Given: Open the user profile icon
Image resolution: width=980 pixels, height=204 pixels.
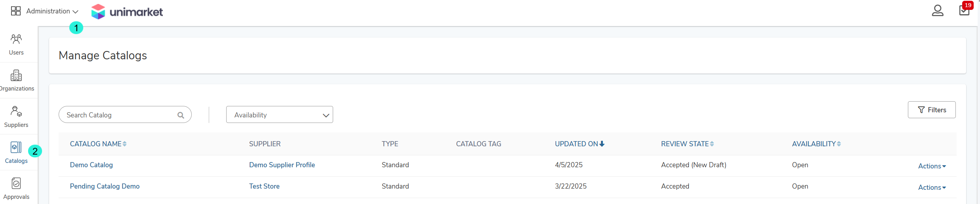Looking at the screenshot, I should (x=937, y=10).
